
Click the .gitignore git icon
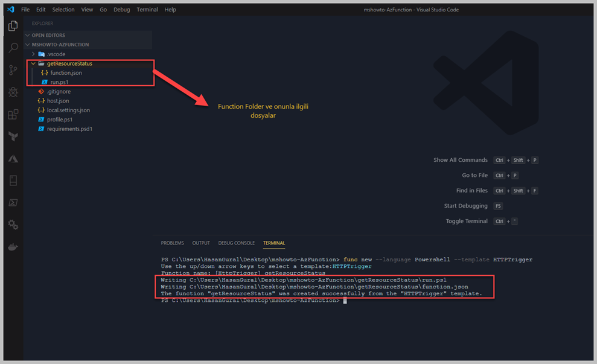click(x=41, y=91)
